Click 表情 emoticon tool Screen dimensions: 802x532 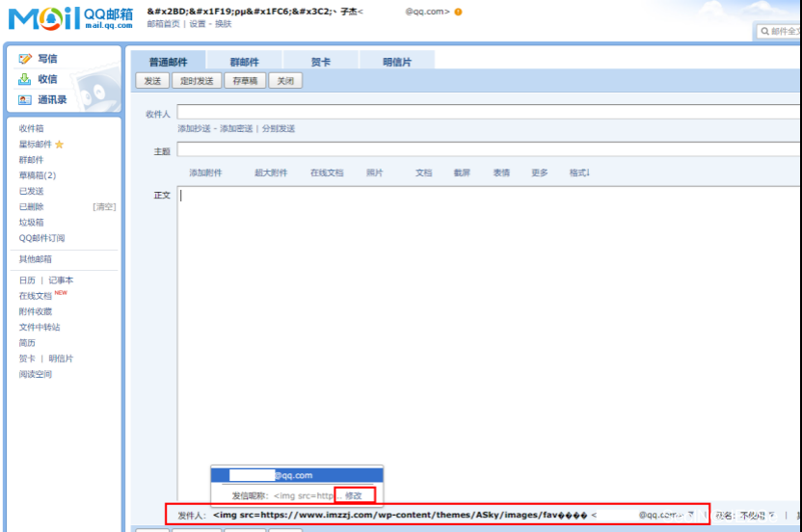click(x=501, y=173)
